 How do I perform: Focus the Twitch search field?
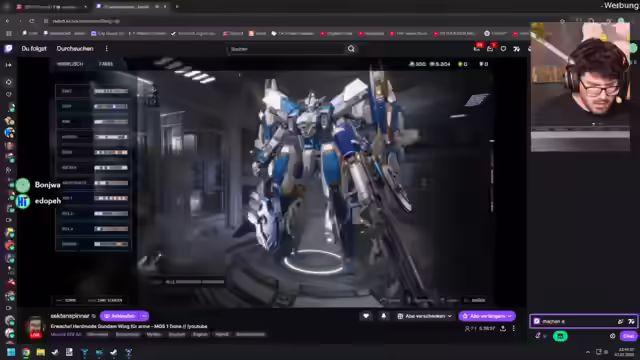coord(286,49)
